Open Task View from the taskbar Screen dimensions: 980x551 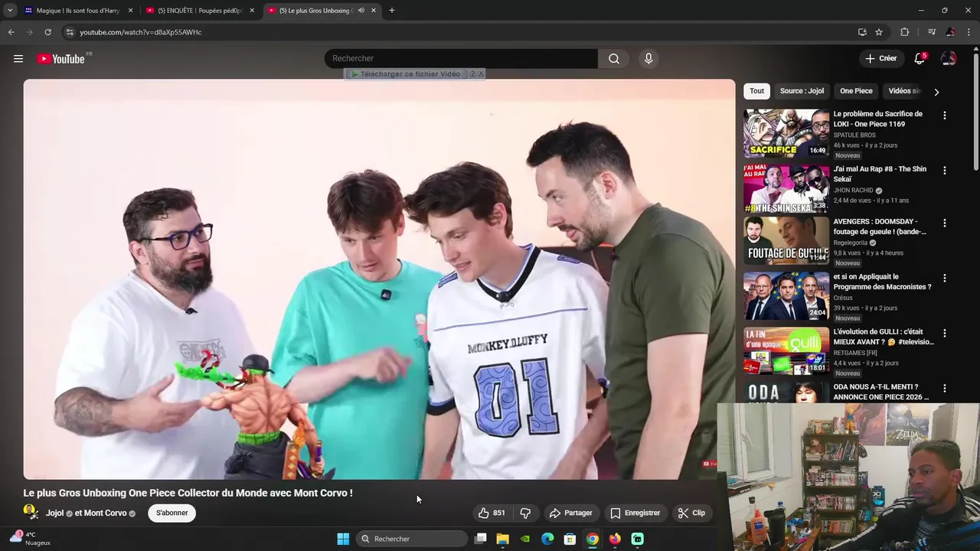point(480,539)
